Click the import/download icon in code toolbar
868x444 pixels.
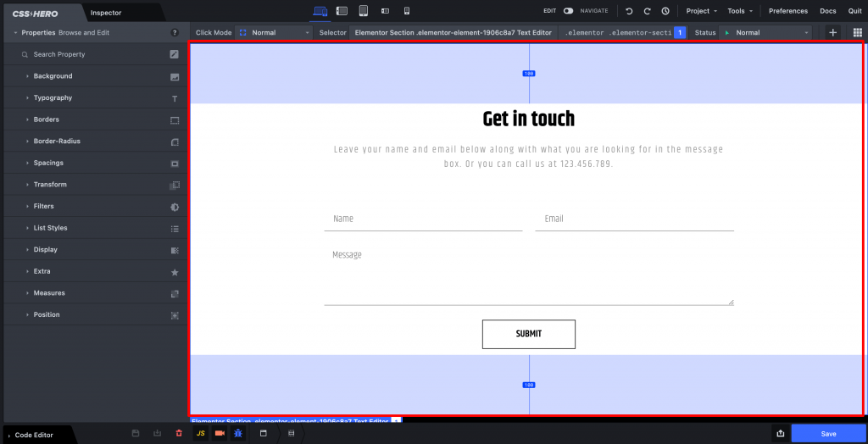click(157, 434)
